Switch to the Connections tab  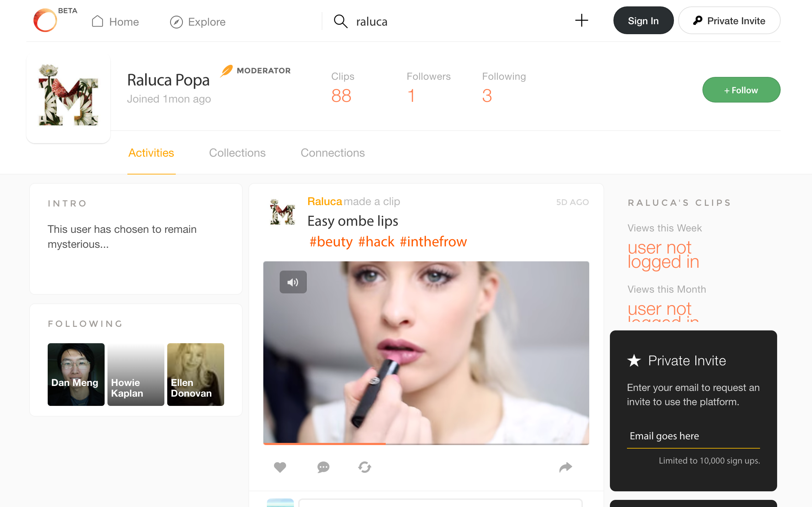[x=332, y=153]
